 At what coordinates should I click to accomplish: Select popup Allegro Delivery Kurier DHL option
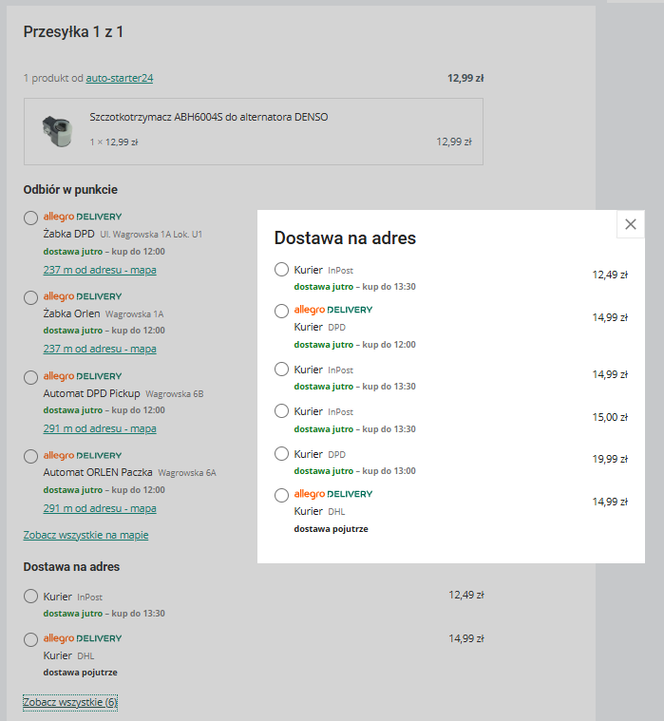tap(282, 495)
